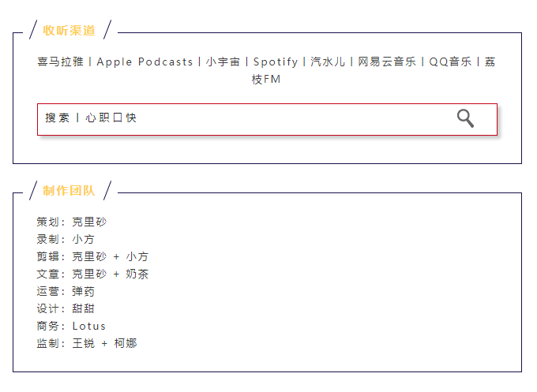537x392 pixels.
Task: Click the 收听渠道 section heading
Action: point(69,31)
